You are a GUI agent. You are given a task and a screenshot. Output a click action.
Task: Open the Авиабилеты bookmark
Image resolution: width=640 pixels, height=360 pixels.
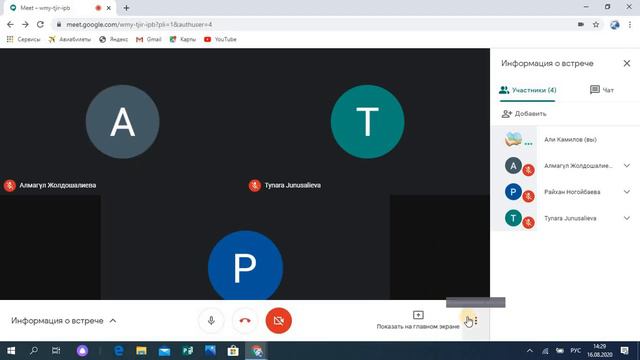(69, 40)
